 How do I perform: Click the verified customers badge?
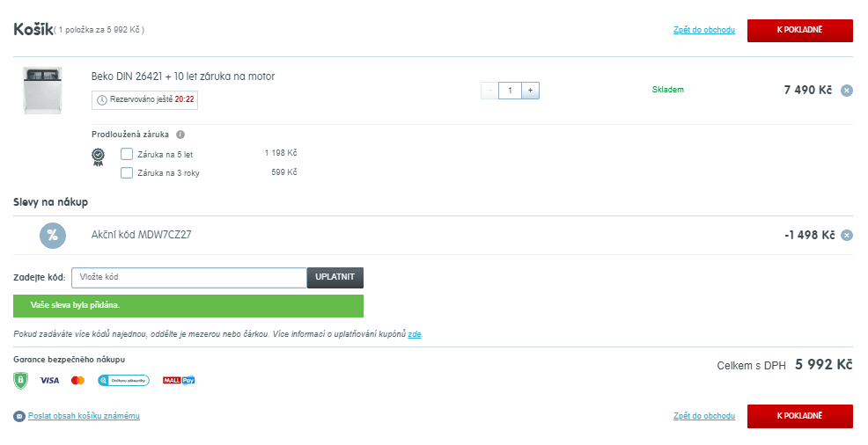point(123,380)
